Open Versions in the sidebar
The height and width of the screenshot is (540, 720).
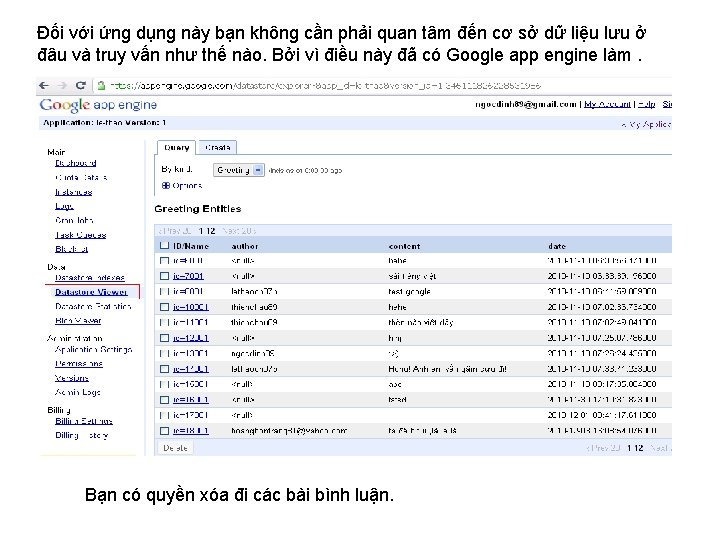pos(72,378)
